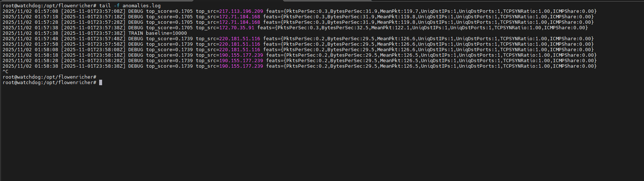Screen dimensions: 644x181
Task: Click the empty prompt line below ^C
Action: 49,77
